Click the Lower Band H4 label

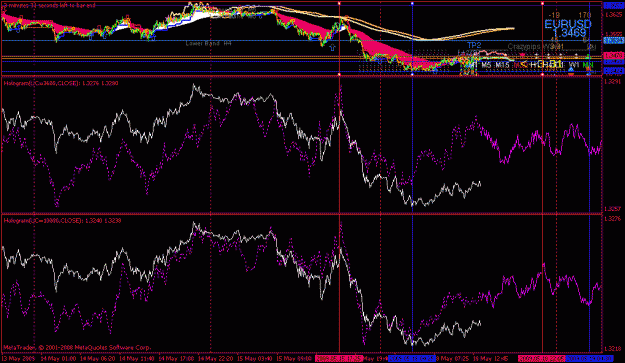(x=208, y=43)
